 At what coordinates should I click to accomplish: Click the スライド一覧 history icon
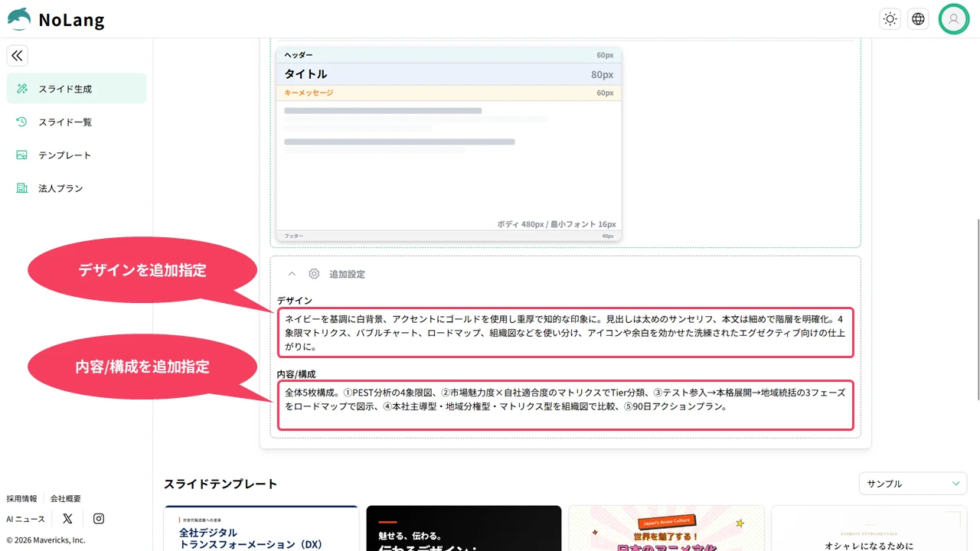[22, 122]
